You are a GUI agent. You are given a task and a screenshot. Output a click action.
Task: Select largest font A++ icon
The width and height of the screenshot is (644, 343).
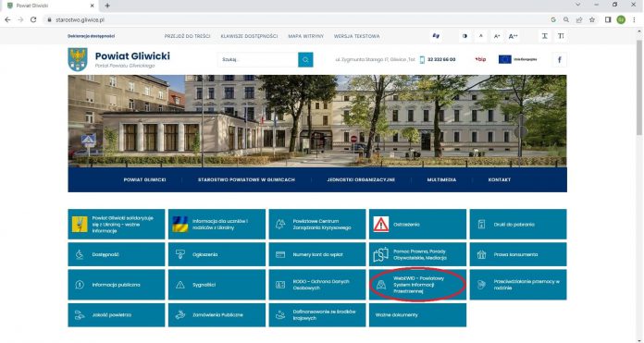point(513,36)
